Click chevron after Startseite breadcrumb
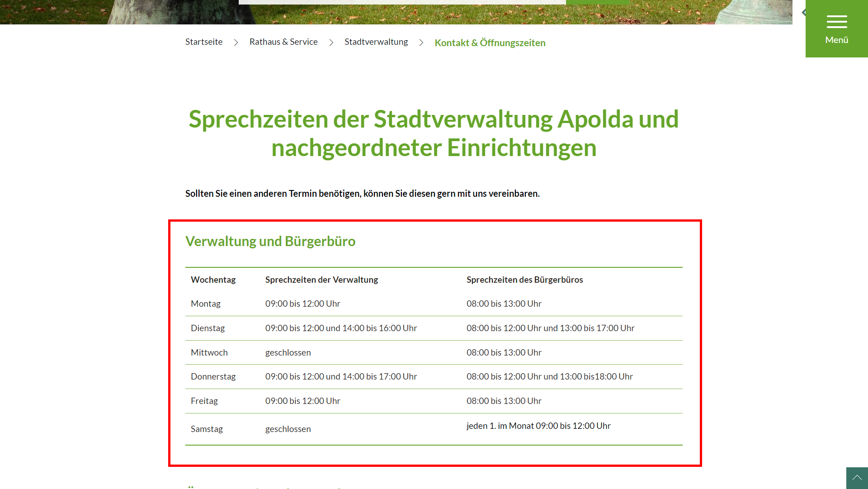 [x=236, y=43]
